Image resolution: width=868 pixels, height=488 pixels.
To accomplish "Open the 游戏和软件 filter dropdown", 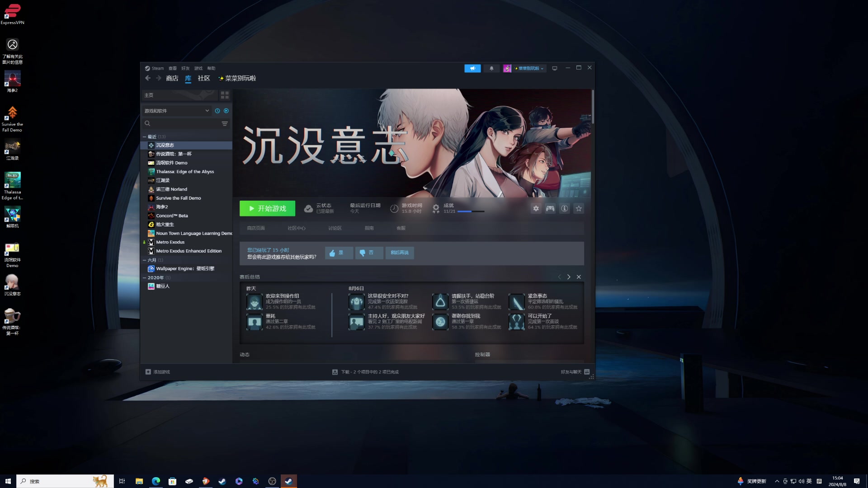I will pyautogui.click(x=177, y=111).
